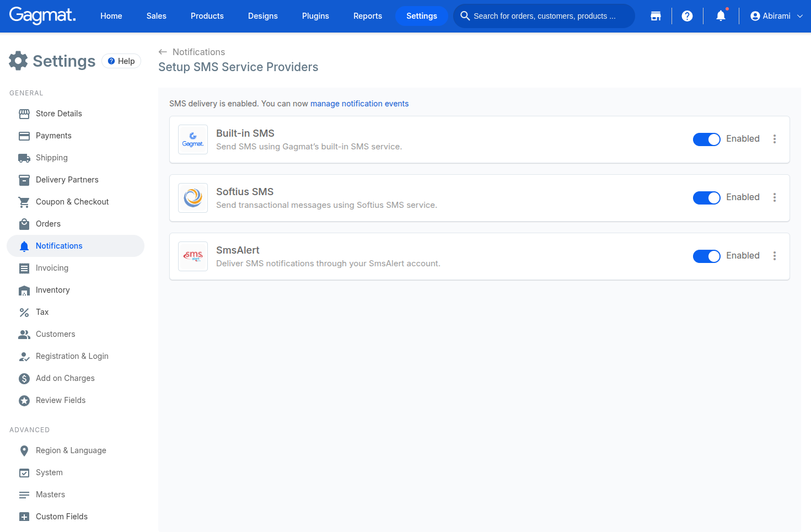Open the Products menu
The height and width of the screenshot is (532, 811).
click(x=207, y=16)
